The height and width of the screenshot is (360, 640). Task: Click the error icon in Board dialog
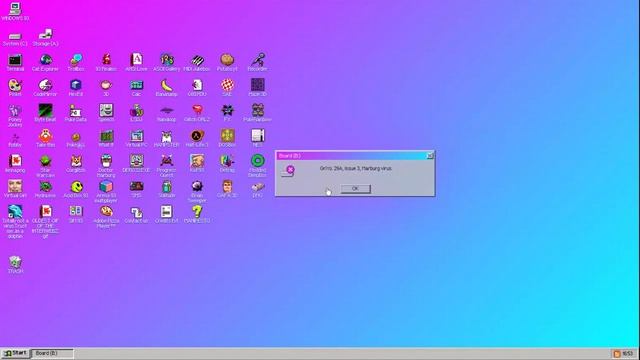(x=289, y=171)
